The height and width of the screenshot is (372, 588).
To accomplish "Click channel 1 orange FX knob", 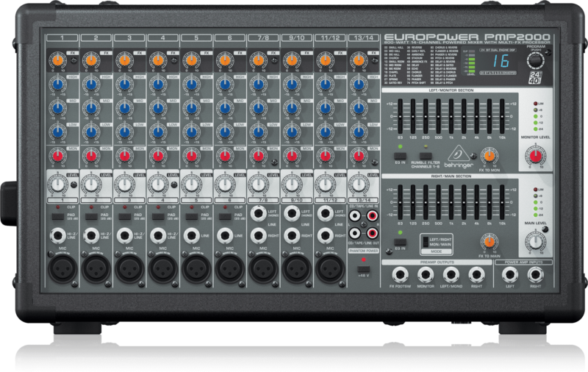I will click(x=58, y=60).
